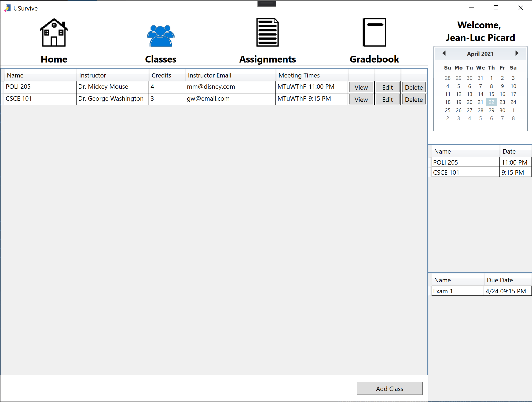Click MTuWThF-11:00 PM meeting times cell
Viewport: 532px width, 402px height.
[312, 87]
